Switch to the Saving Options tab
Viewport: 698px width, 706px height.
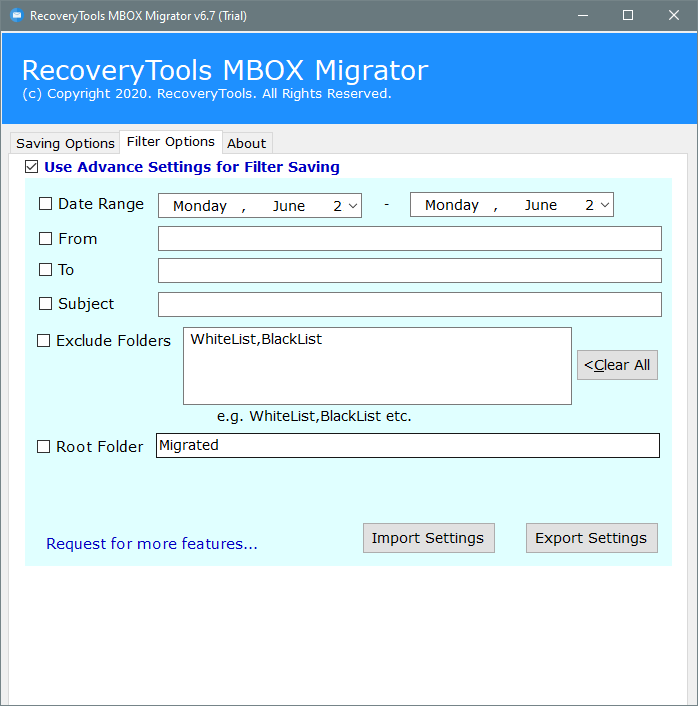coord(65,143)
